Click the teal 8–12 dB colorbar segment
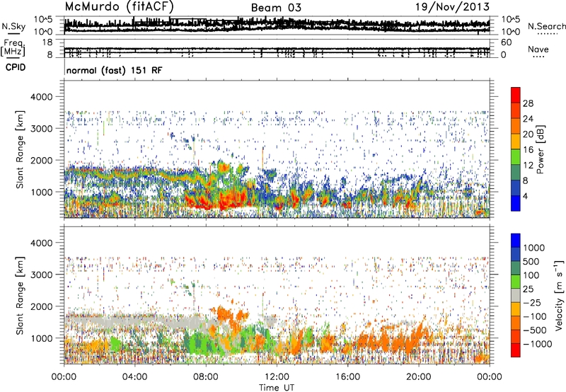 pos(516,173)
